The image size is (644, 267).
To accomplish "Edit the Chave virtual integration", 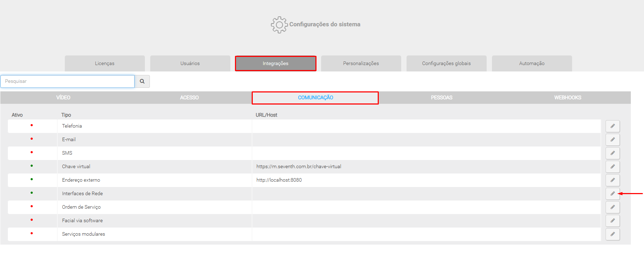I will 612,167.
